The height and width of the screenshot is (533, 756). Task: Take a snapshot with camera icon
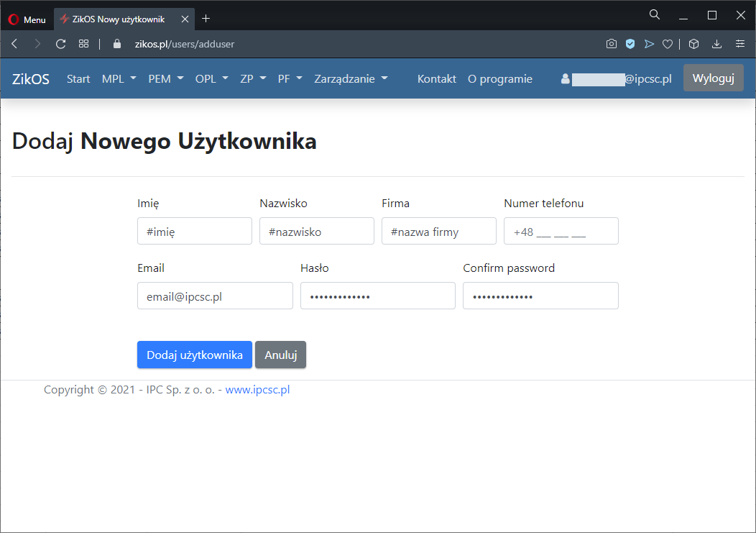(611, 44)
